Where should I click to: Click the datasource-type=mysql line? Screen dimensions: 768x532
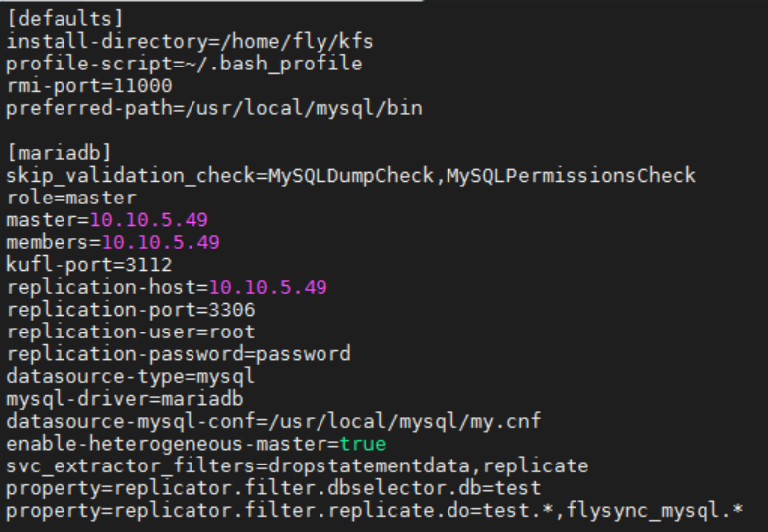[130, 376]
